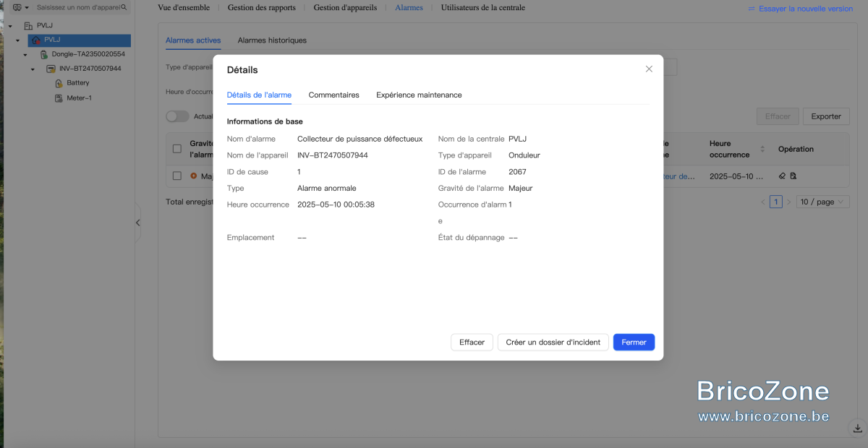
Task: Open the 10 / page dropdown
Action: pos(823,202)
